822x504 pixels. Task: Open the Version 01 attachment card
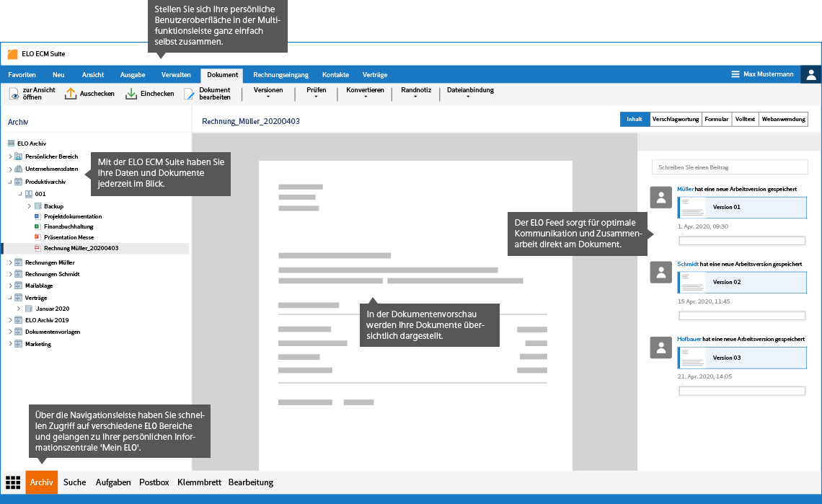(742, 207)
